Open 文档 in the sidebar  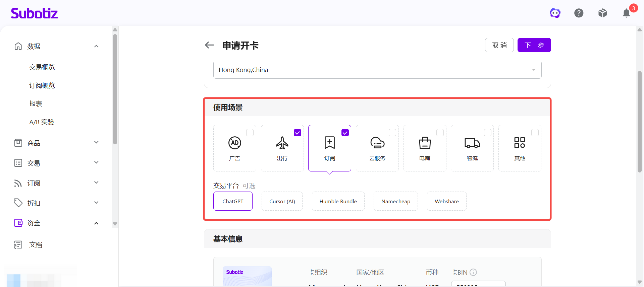(36, 245)
